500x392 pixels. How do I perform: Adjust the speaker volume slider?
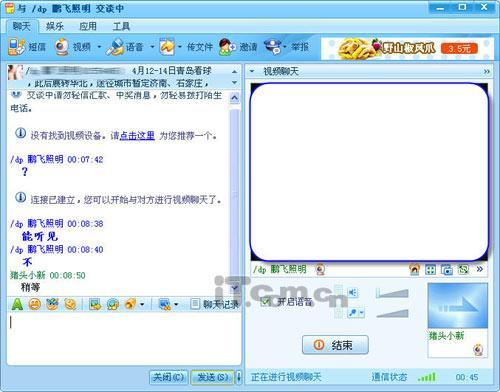click(392, 293)
